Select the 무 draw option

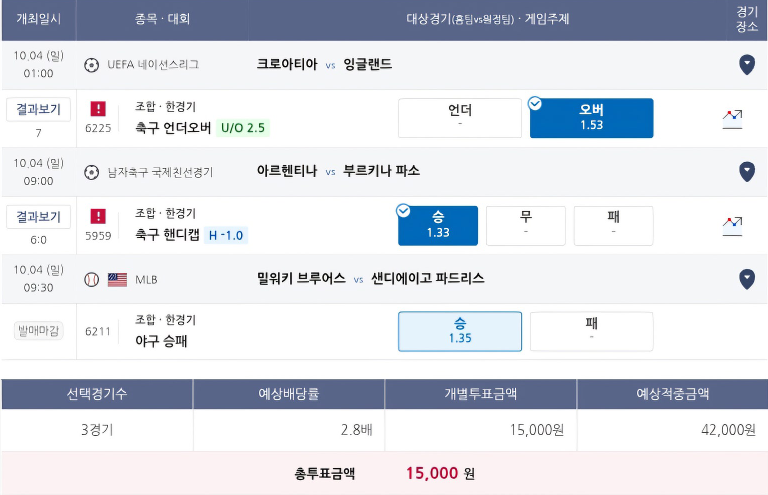[x=526, y=225]
